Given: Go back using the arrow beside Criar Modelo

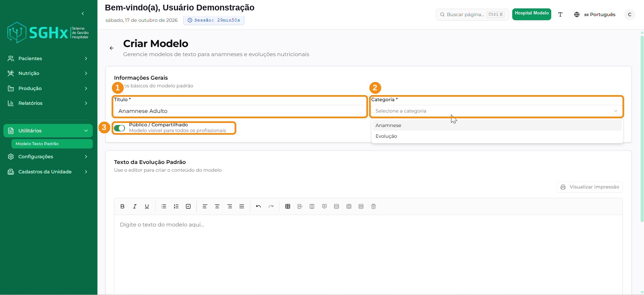Looking at the screenshot, I should (112, 48).
